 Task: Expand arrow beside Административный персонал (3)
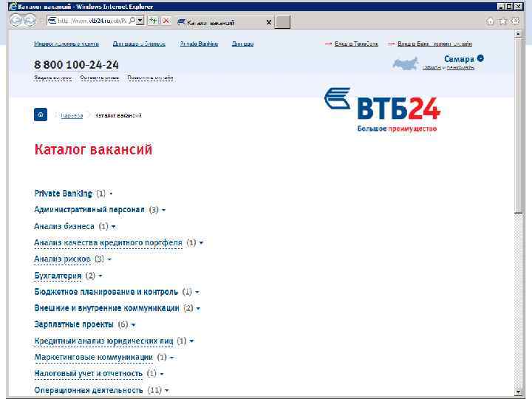(163, 210)
